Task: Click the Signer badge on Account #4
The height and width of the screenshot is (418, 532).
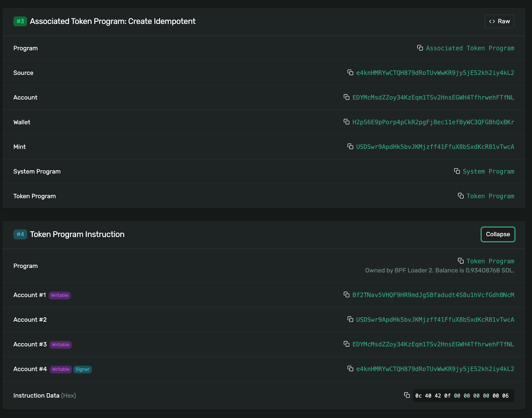Action: [x=82, y=369]
